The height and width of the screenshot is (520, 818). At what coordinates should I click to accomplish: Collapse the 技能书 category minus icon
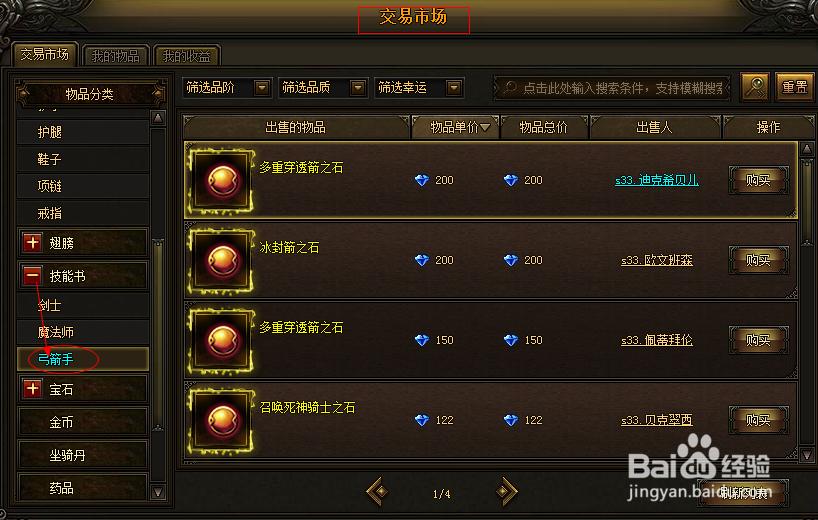(32, 275)
